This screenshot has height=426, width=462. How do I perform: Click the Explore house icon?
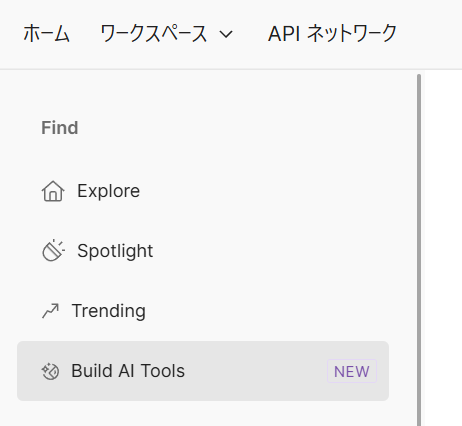(x=53, y=191)
